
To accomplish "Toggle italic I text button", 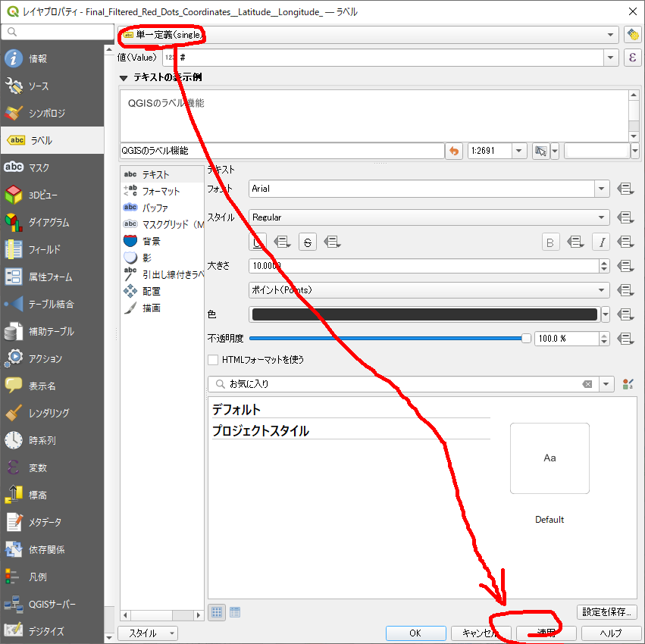I will click(600, 242).
